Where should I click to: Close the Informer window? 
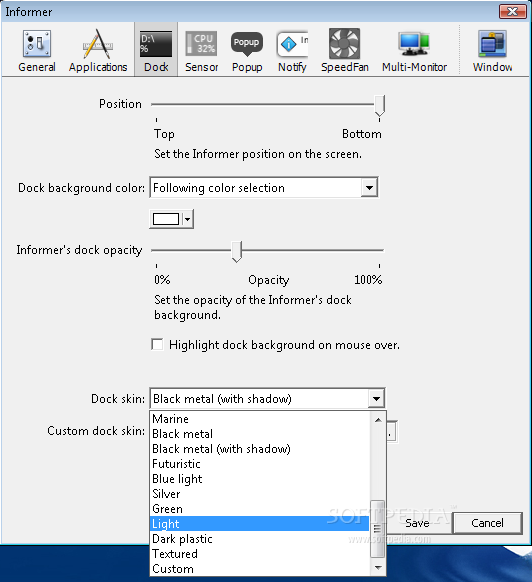tap(512, 12)
